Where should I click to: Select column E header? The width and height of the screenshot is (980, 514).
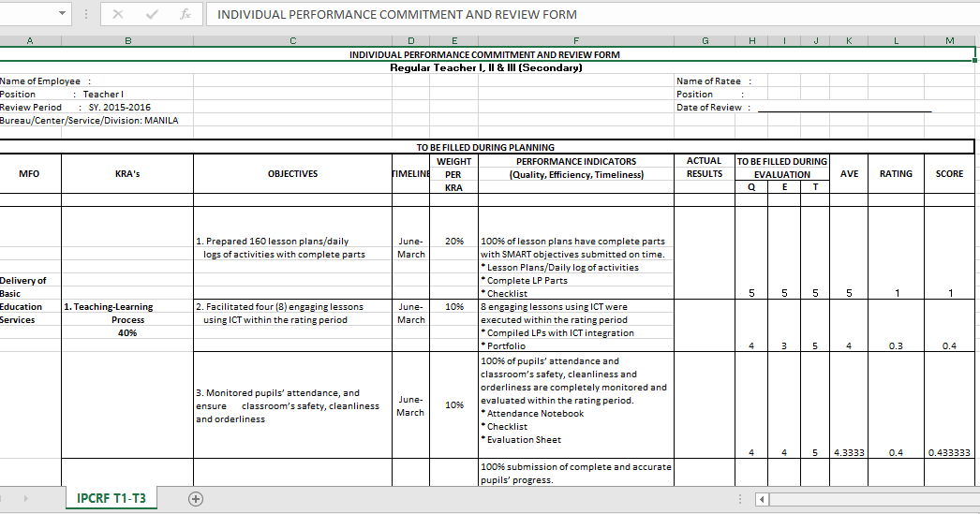453,40
